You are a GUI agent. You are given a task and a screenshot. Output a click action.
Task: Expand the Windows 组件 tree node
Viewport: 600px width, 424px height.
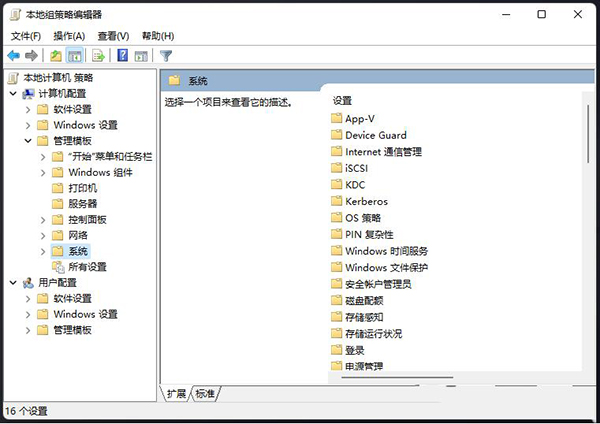[42, 172]
